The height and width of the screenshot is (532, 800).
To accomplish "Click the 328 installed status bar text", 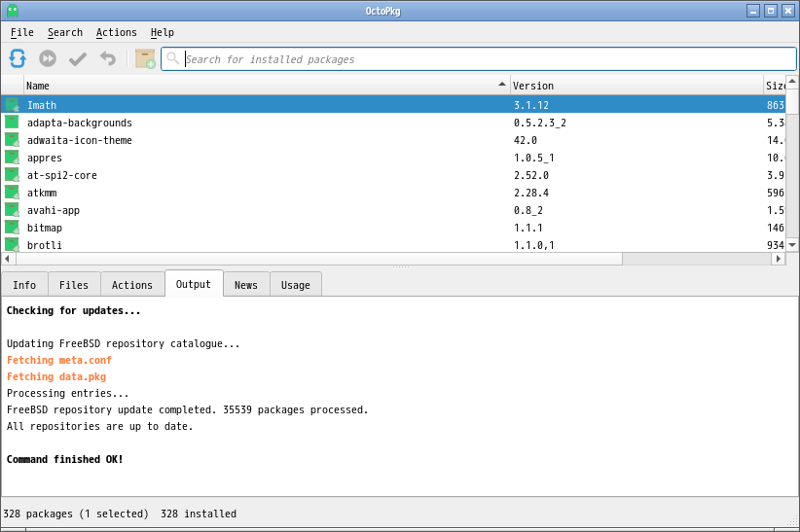I will (x=199, y=514).
